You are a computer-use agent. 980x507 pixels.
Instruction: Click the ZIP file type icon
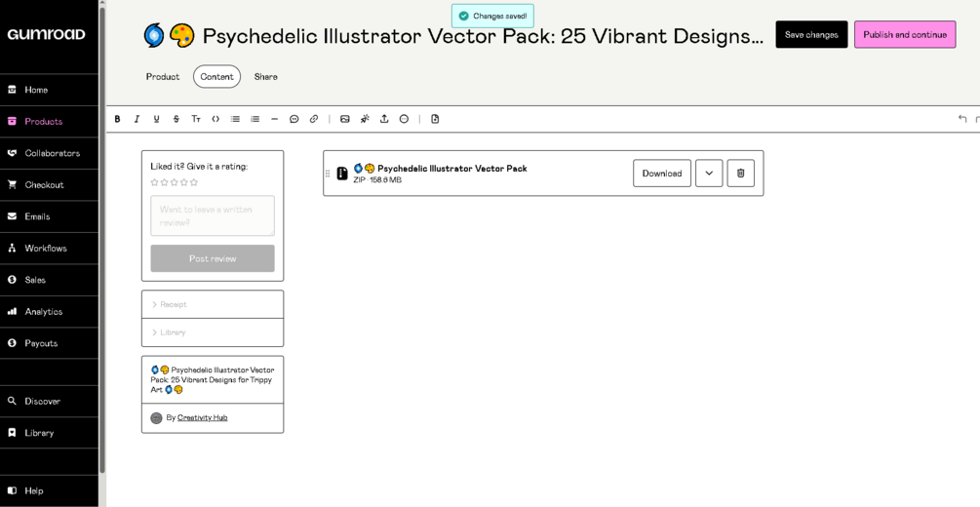click(x=342, y=174)
